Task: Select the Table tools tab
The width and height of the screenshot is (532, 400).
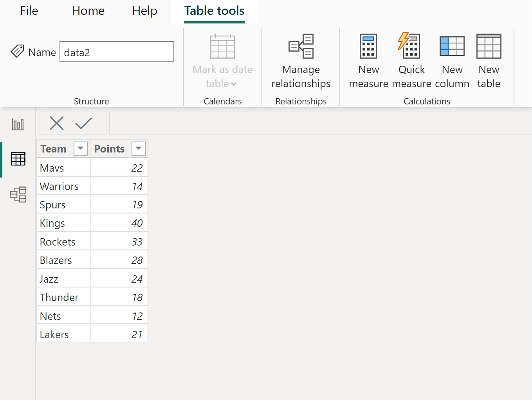Action: click(214, 11)
